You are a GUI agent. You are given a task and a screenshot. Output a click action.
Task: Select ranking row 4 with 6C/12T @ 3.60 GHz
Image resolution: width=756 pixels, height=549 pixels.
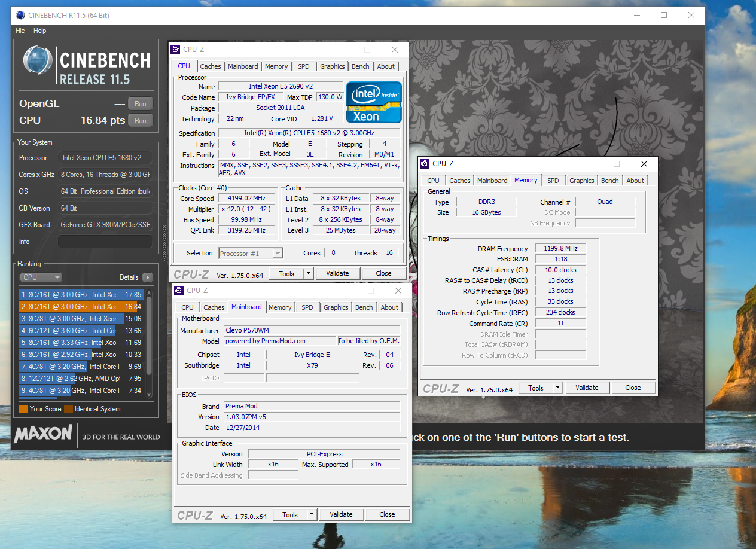tap(81, 331)
